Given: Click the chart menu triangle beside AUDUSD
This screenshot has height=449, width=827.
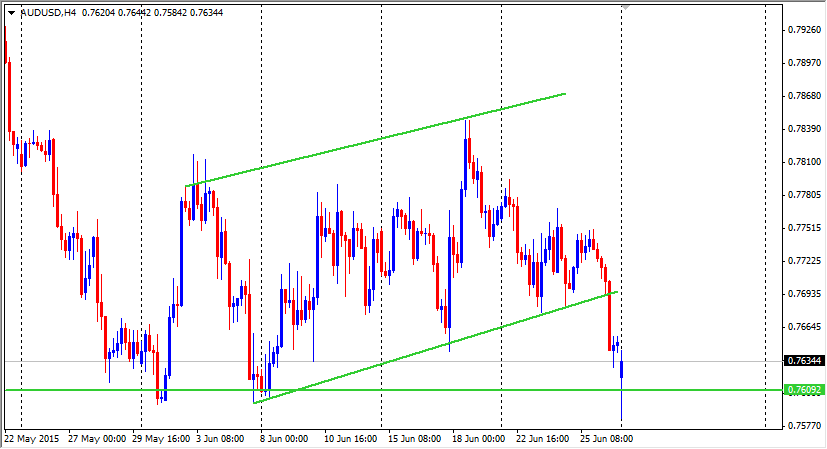Looking at the screenshot, I should 12,13.
